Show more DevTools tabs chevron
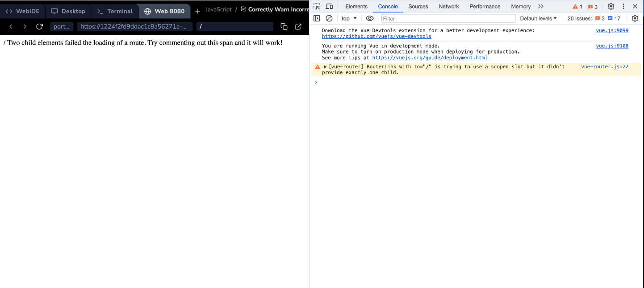 click(x=541, y=6)
